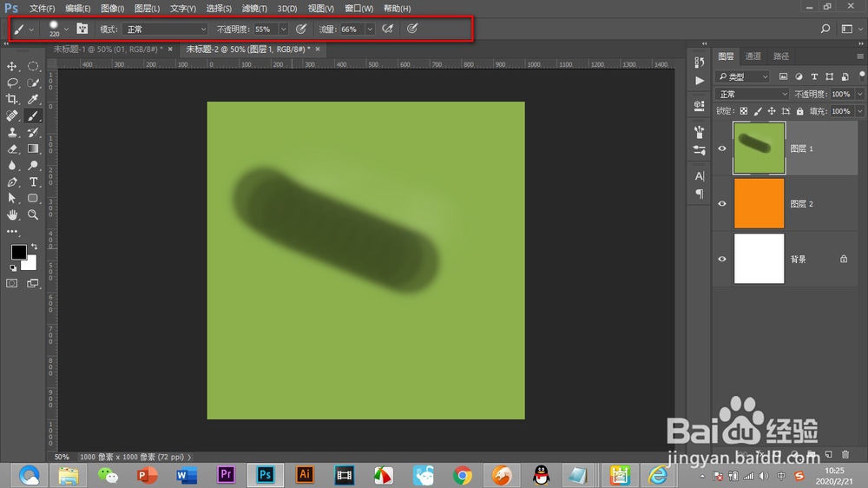This screenshot has height=488, width=868.
Task: Select the Hand tool
Action: pyautogui.click(x=11, y=215)
